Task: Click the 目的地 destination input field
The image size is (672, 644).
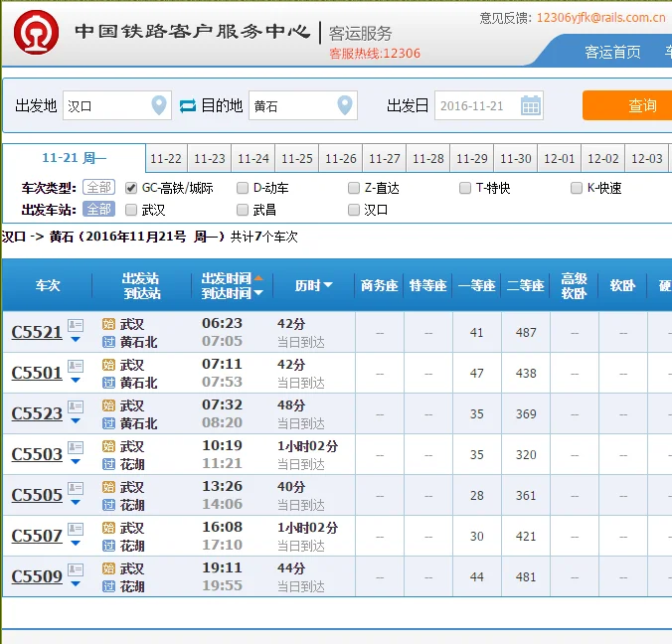Action: pos(303,105)
